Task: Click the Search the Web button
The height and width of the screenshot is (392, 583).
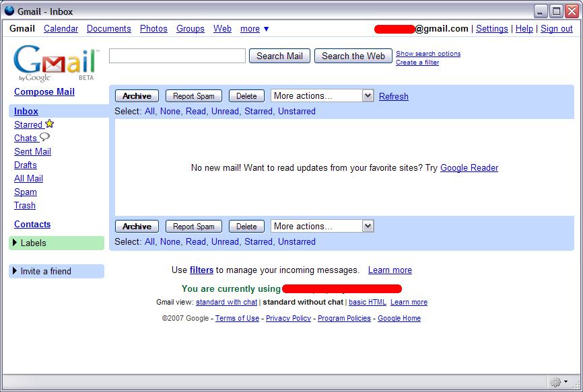Action: (x=353, y=56)
